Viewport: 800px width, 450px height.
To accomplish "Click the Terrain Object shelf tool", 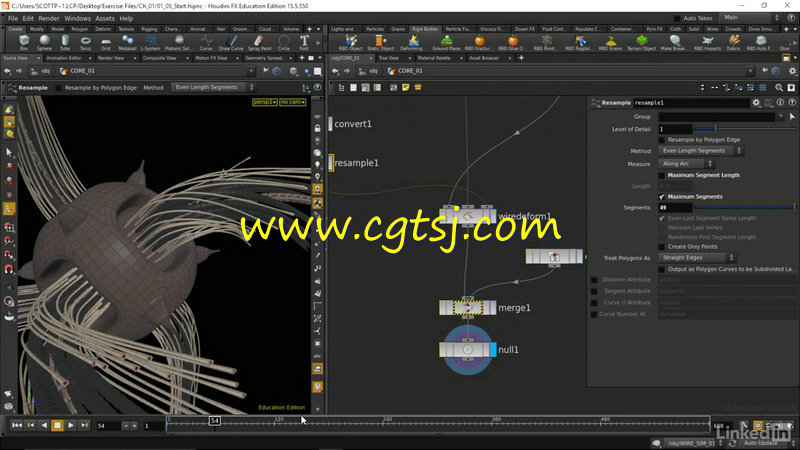I will point(642,42).
